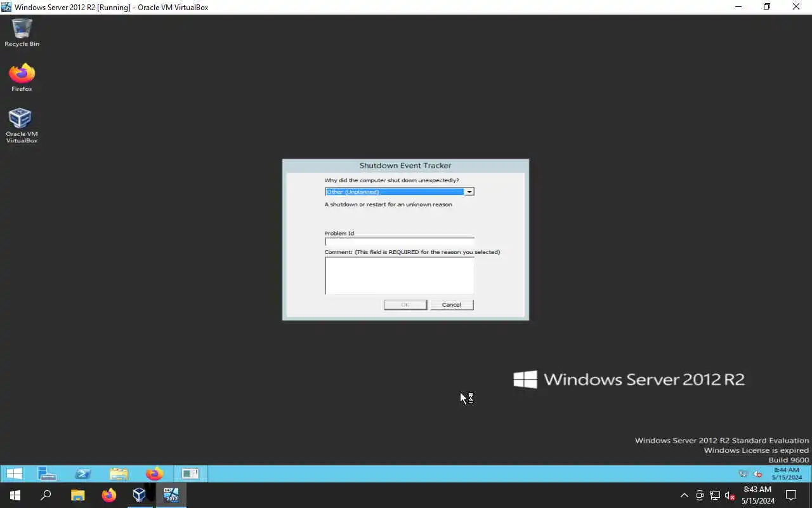The height and width of the screenshot is (508, 812).
Task: Launch PowerShell from guest taskbar
Action: tap(82, 474)
